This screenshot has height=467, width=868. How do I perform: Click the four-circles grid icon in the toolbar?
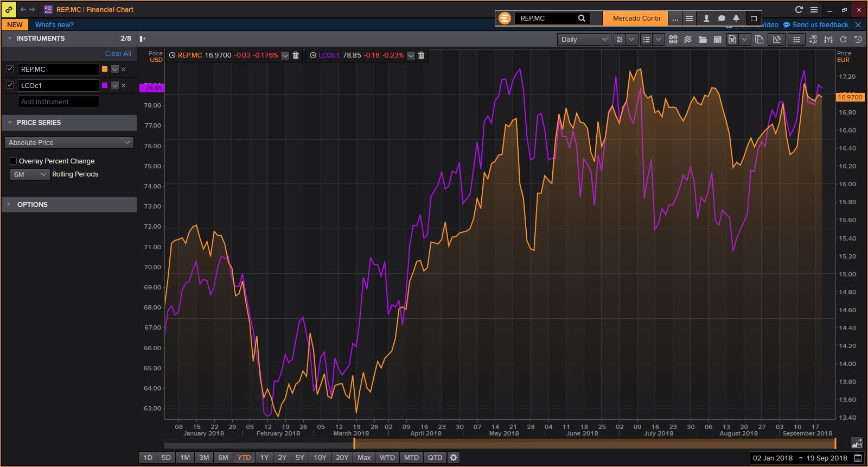click(x=673, y=39)
